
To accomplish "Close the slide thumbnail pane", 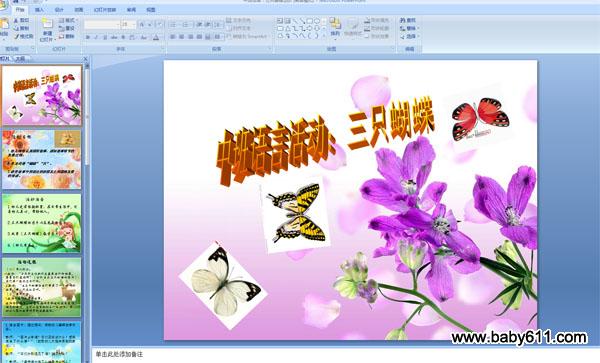I will coord(86,59).
